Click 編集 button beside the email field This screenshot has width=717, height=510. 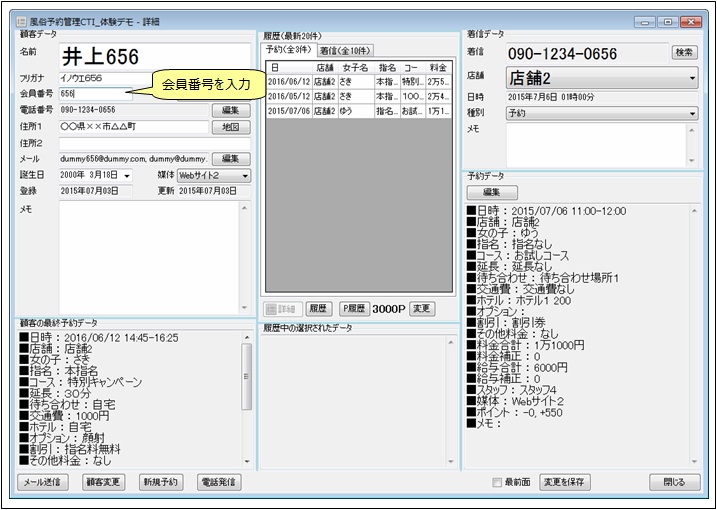click(x=230, y=159)
